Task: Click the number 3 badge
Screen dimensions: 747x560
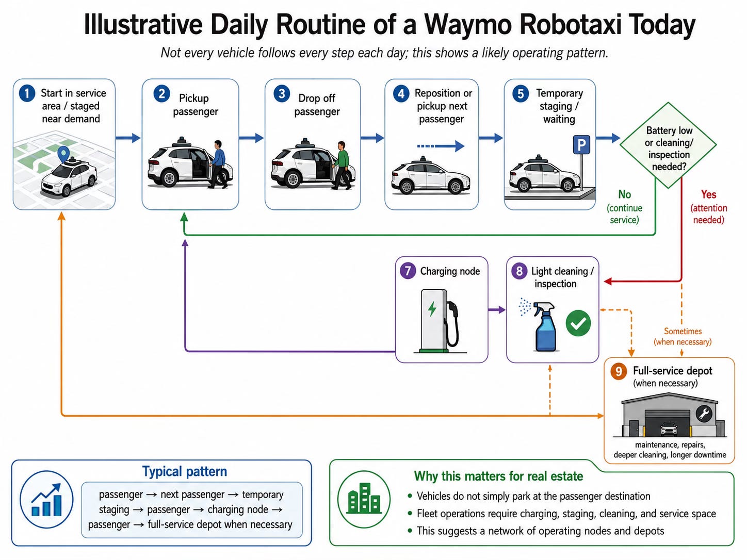Action: point(282,94)
